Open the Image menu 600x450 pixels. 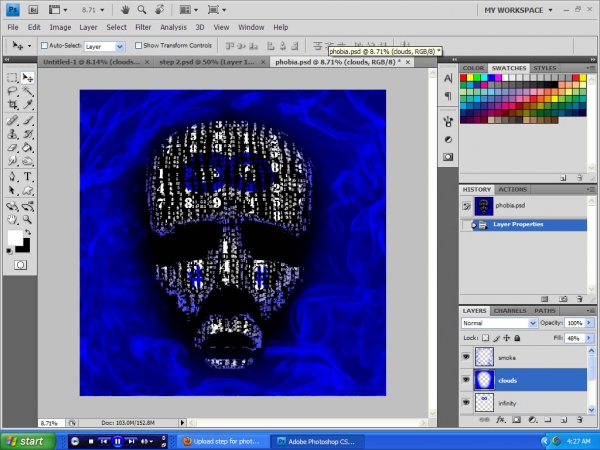pos(60,27)
